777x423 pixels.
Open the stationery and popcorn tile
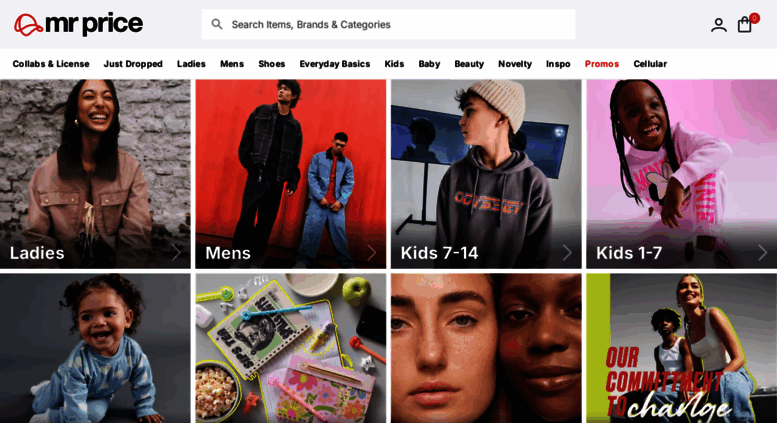[290, 348]
